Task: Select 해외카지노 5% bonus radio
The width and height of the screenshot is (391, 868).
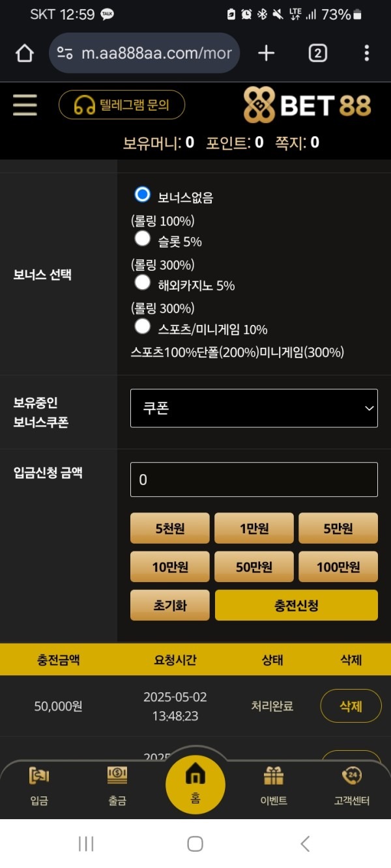Action: (x=142, y=283)
